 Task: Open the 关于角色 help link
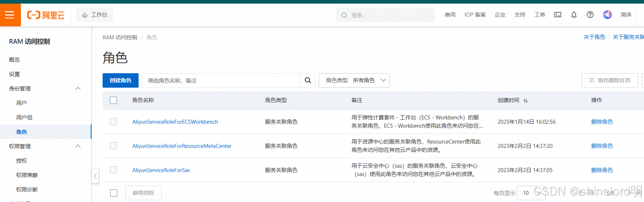(594, 37)
